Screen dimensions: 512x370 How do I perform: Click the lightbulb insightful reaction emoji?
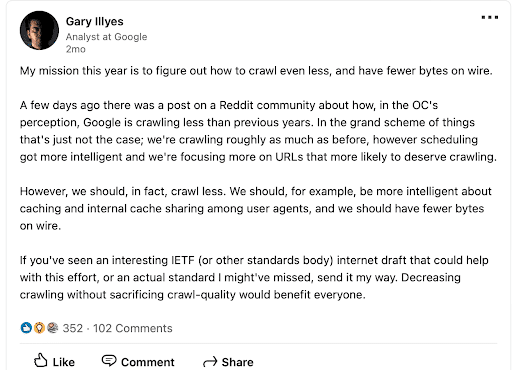39,328
